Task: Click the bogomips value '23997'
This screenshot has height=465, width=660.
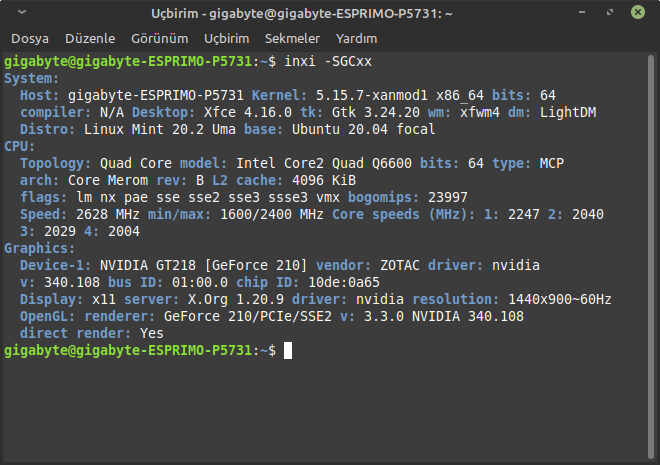Action: click(x=448, y=197)
